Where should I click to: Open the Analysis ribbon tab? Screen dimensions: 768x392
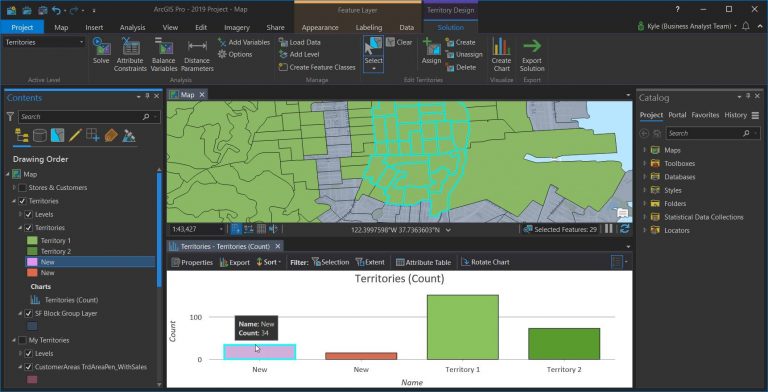(x=133, y=27)
